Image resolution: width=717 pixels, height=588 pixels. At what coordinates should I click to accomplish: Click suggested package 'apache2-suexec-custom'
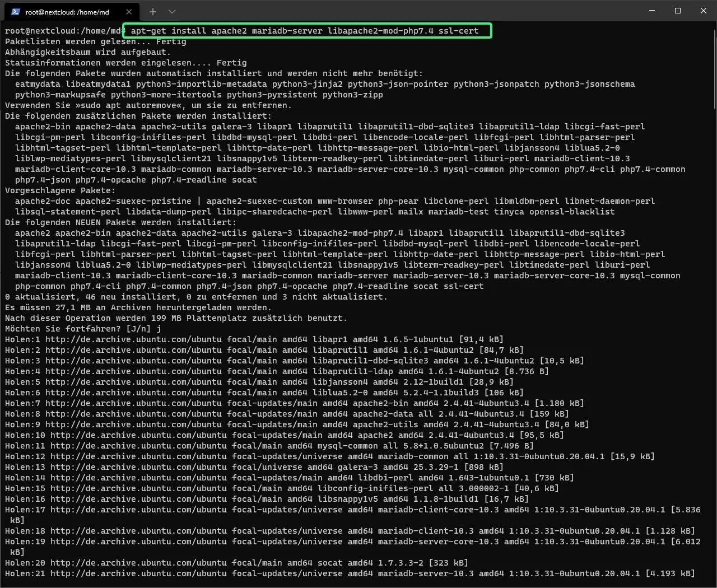pyautogui.click(x=259, y=201)
